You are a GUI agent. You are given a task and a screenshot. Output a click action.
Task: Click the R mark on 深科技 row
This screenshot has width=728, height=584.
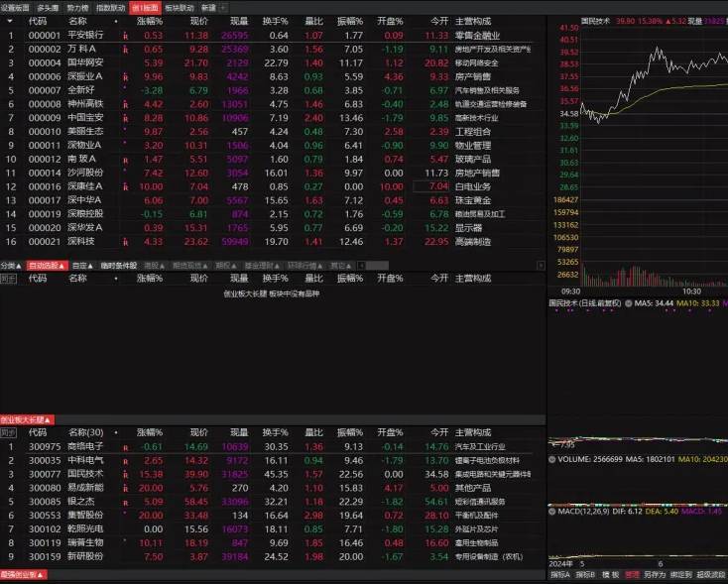[x=125, y=242]
